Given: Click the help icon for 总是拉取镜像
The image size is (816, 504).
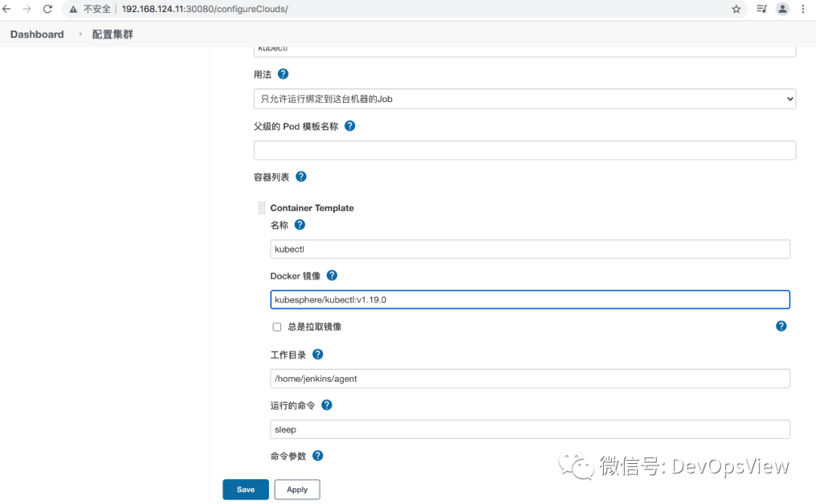Looking at the screenshot, I should 781,326.
